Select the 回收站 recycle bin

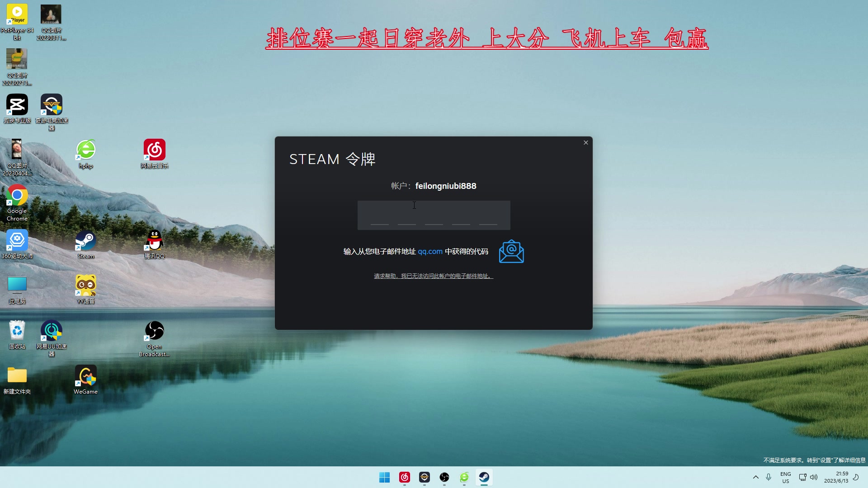pyautogui.click(x=17, y=334)
